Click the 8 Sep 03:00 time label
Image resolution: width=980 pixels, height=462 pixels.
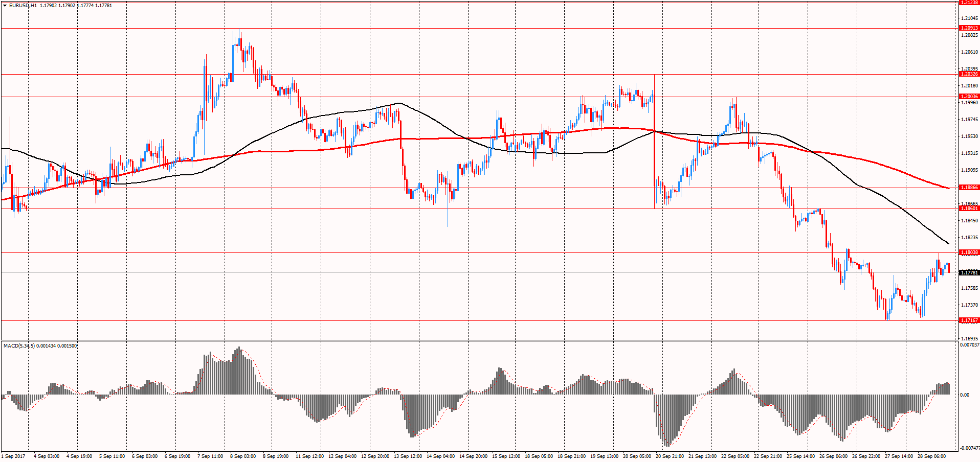pyautogui.click(x=243, y=456)
